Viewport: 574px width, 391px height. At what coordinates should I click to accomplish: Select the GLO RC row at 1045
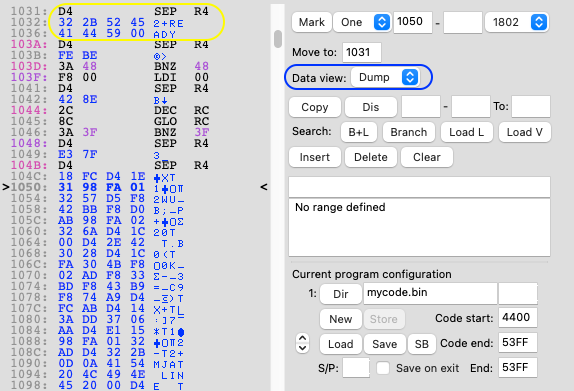[x=110, y=122]
